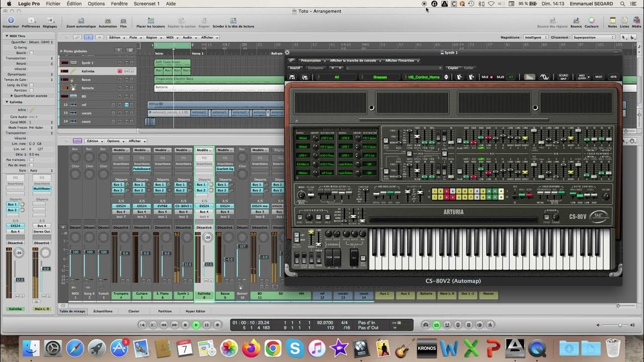This screenshot has height=362, width=644.
Task: Click the Play button in transport
Action: [x=196, y=325]
